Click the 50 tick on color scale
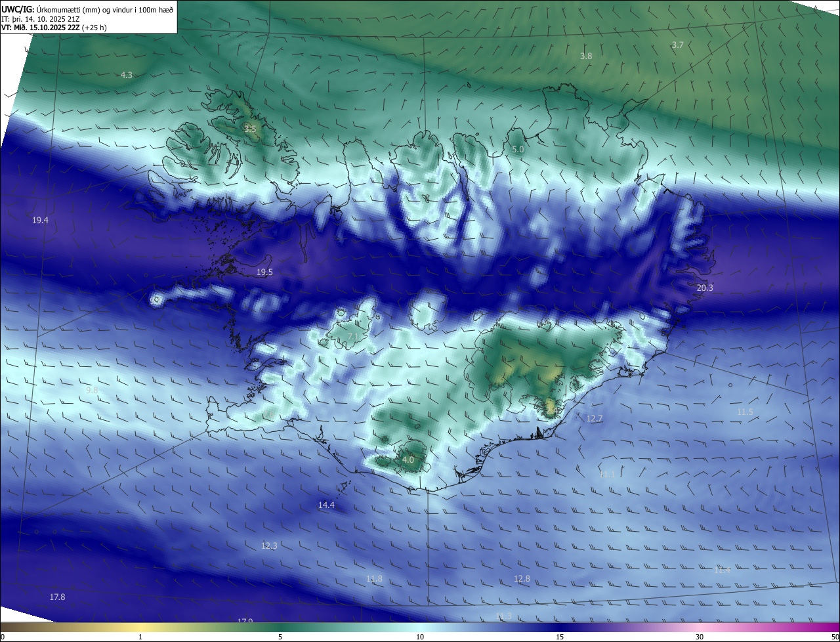Viewport: 840px width, 642px height. point(835,637)
